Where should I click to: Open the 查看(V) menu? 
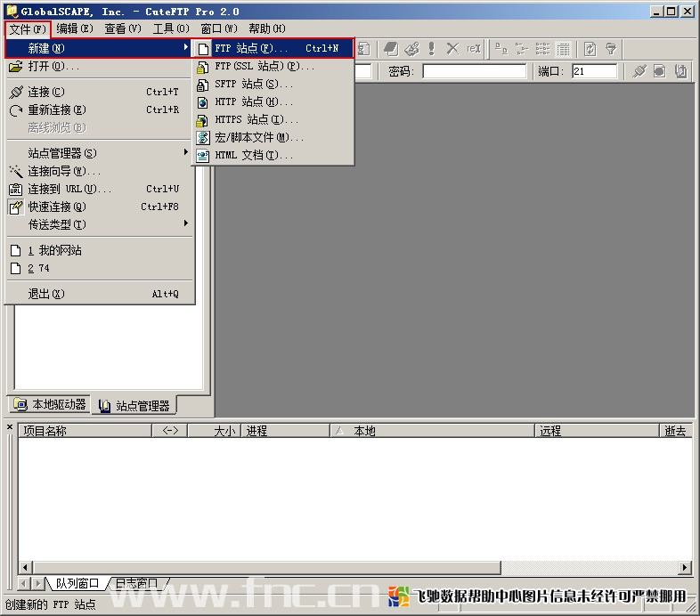(x=123, y=29)
